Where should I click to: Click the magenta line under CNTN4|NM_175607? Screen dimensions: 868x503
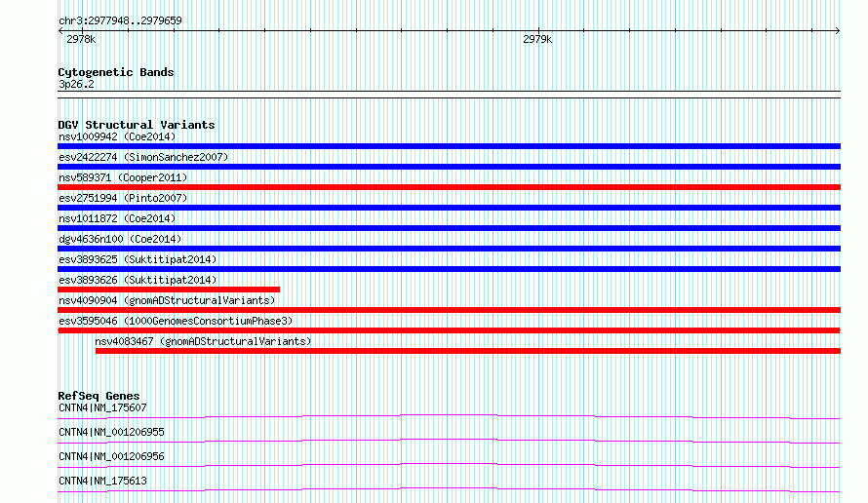click(x=449, y=416)
